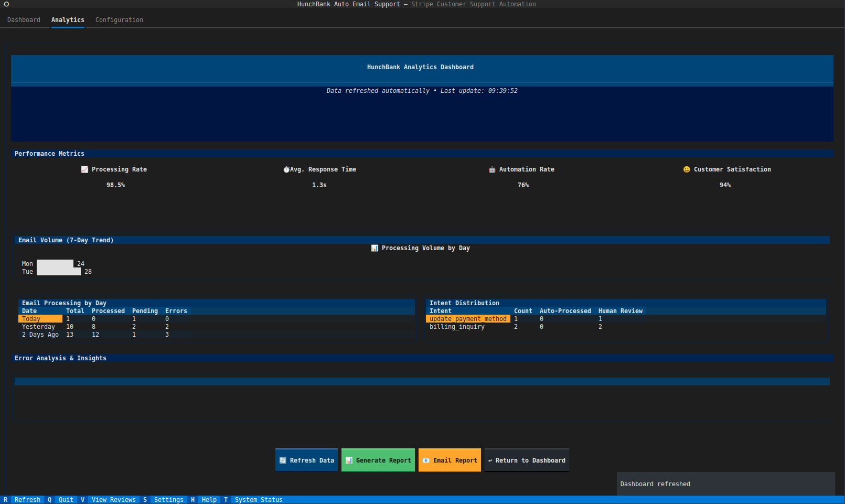The image size is (845, 504).
Task: Click the Tue volume bar in the trend chart
Action: (58, 271)
